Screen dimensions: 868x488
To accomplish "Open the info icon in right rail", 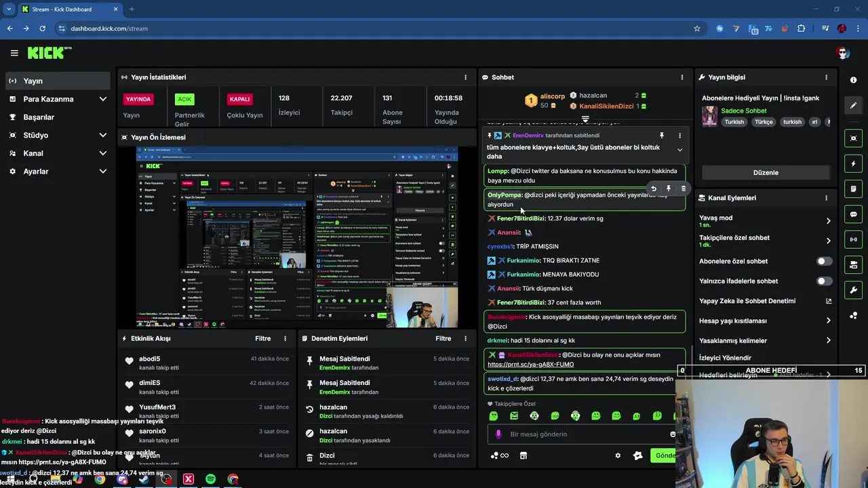I will tap(853, 80).
